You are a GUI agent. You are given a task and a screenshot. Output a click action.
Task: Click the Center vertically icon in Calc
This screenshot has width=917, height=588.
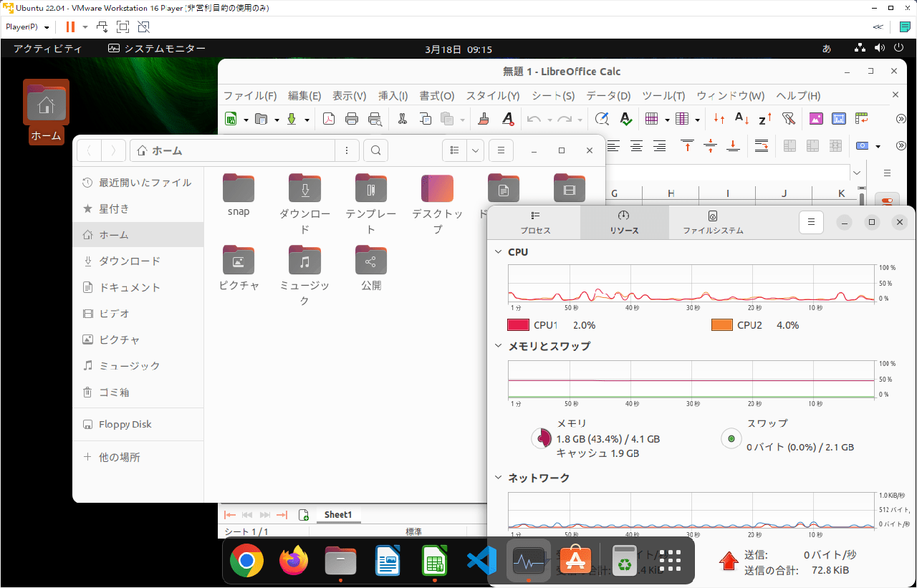[710, 146]
